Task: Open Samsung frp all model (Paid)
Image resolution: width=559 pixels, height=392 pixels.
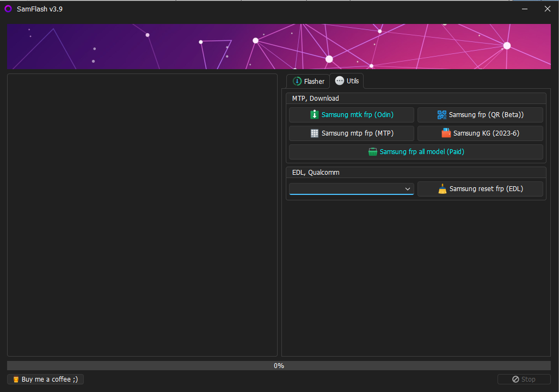Action: [x=416, y=152]
